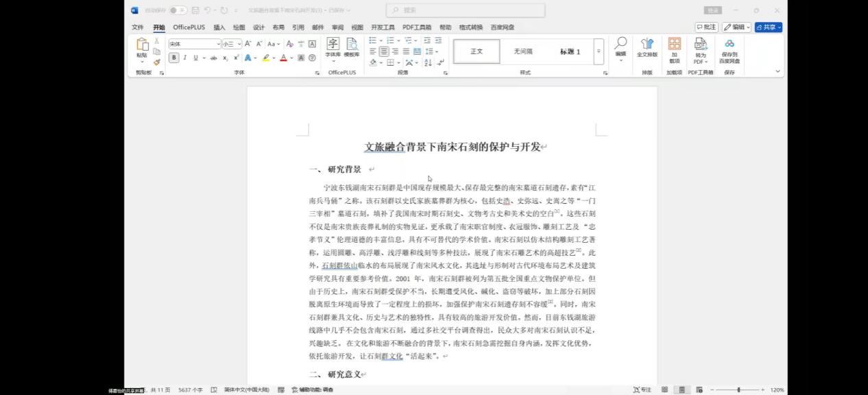Image resolution: width=868 pixels, height=395 pixels.
Task: Switch to the 审阅 ribbon tab
Action: coord(338,27)
